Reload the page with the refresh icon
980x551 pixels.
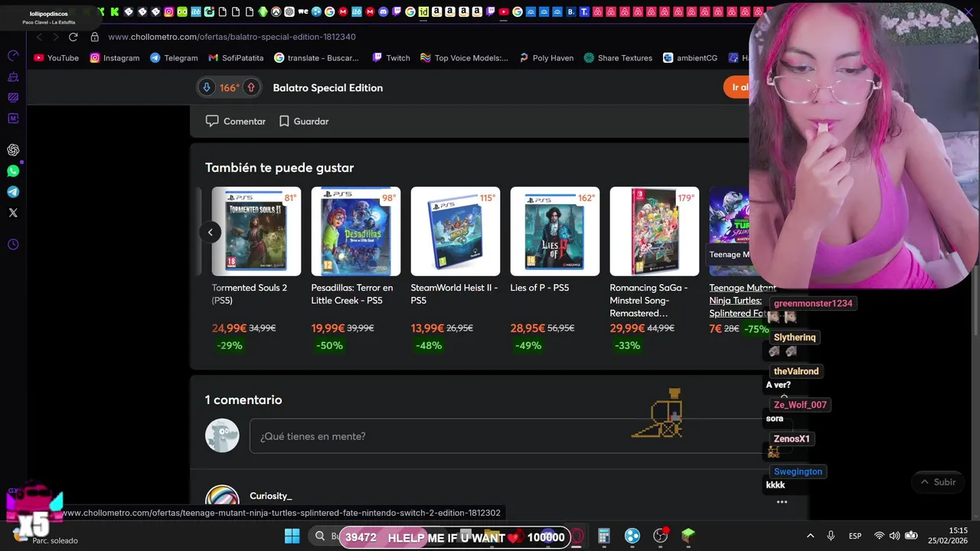pyautogui.click(x=73, y=37)
